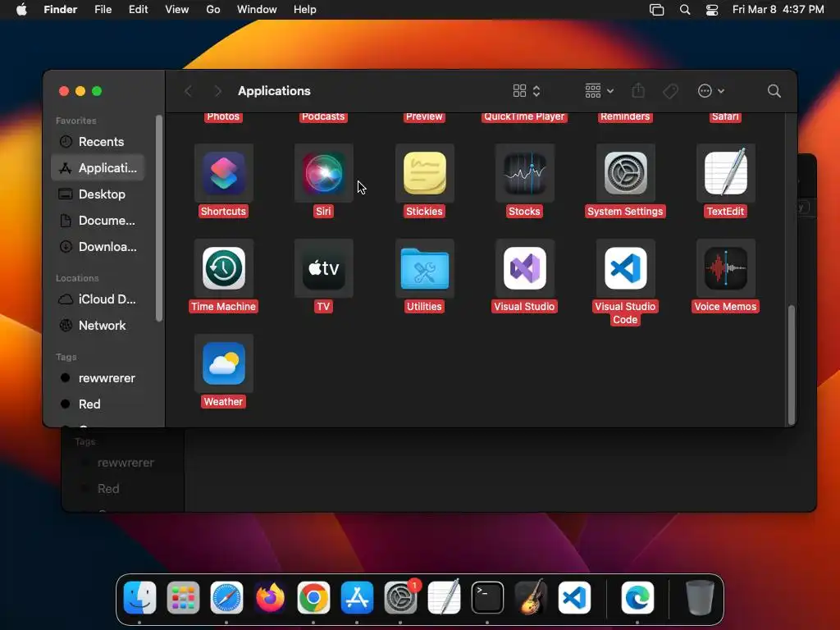This screenshot has width=840, height=630.
Task: Select the Time Machine app icon
Action: click(x=223, y=268)
